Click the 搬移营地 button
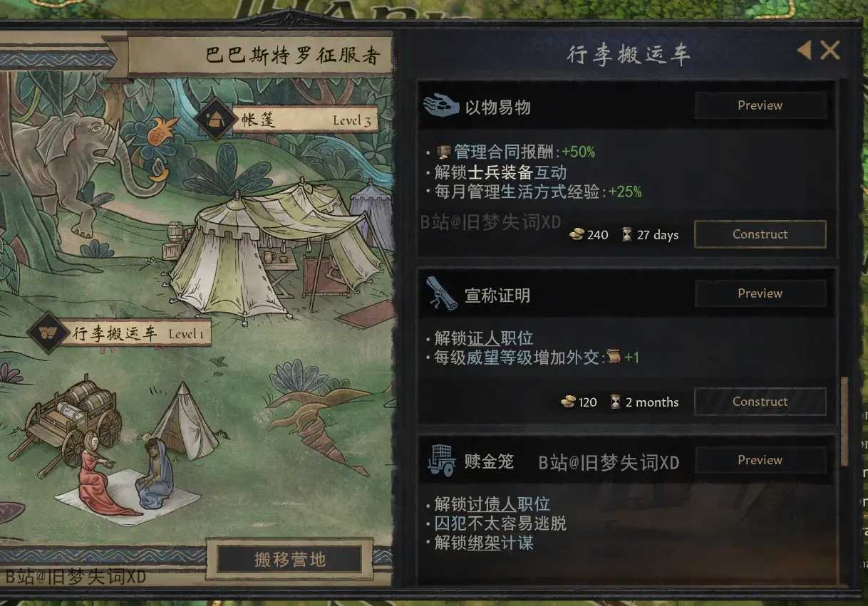Image resolution: width=868 pixels, height=606 pixels. tap(290, 560)
